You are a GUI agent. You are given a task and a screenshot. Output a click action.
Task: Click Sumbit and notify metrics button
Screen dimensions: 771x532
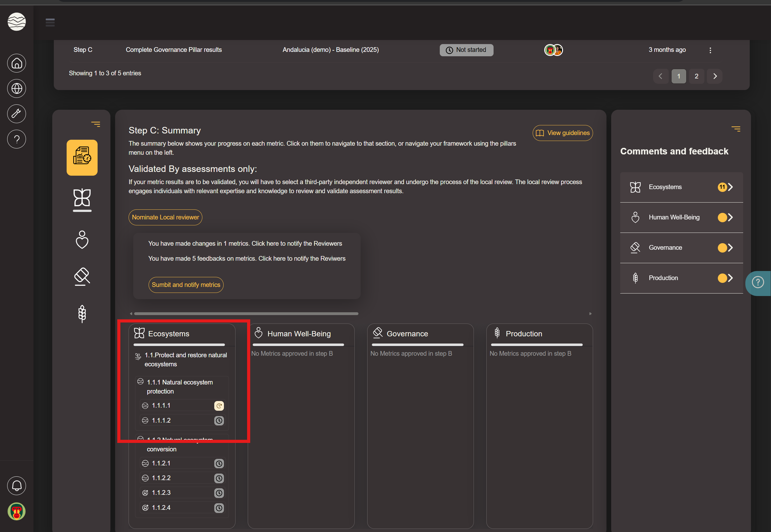[186, 285]
